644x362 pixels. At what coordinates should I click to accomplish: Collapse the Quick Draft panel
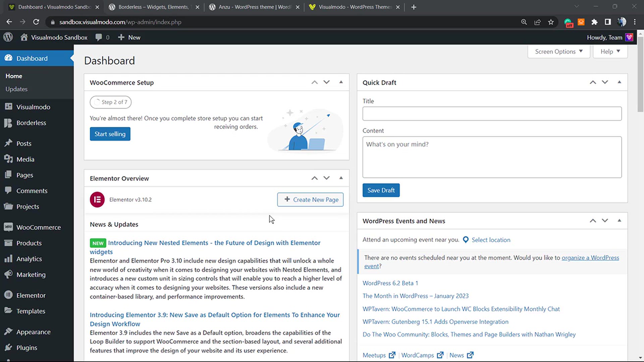(619, 82)
